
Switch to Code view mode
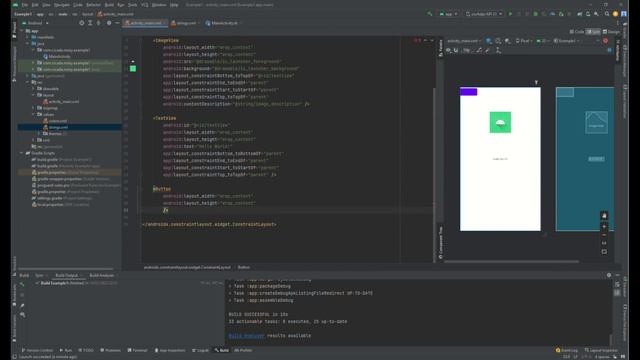[577, 32]
